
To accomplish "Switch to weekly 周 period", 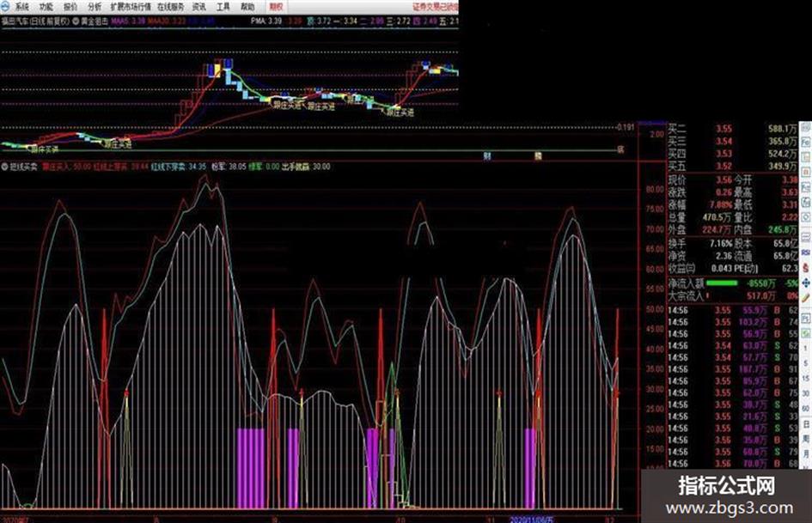I will point(806,439).
